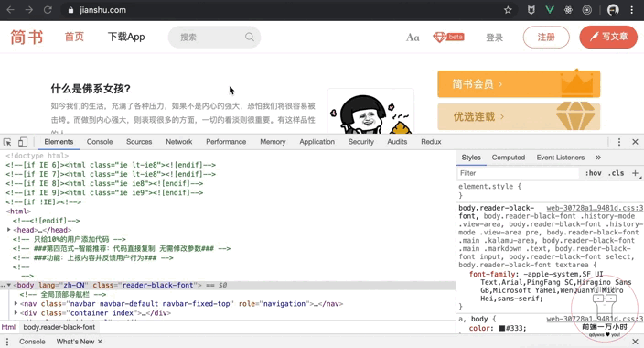644x348 pixels.
Task: Open the Application tab
Action: click(317, 142)
